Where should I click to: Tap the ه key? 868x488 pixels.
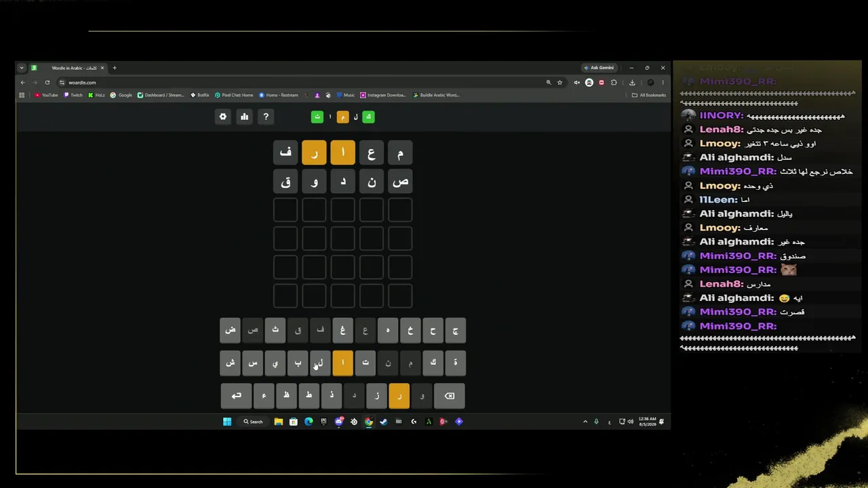pyautogui.click(x=388, y=330)
